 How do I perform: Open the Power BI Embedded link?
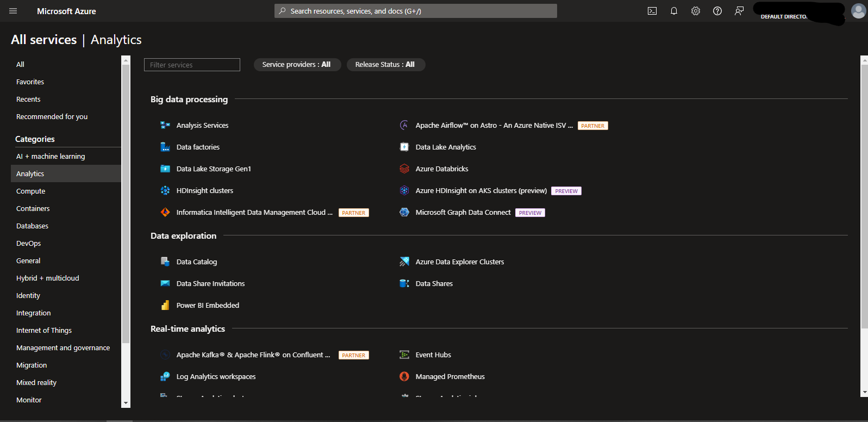point(208,305)
